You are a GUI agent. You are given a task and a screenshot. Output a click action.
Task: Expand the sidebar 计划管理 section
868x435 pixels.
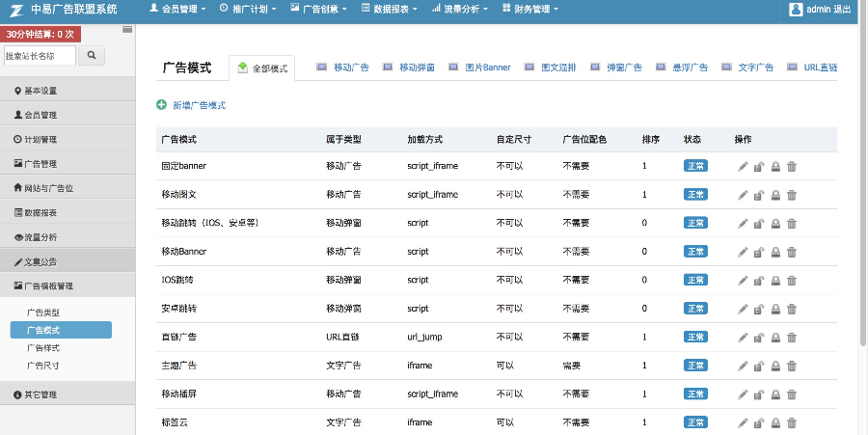click(x=68, y=140)
